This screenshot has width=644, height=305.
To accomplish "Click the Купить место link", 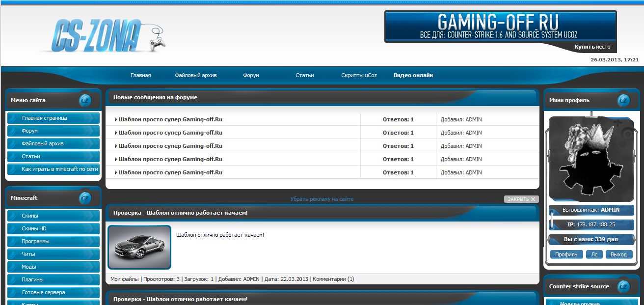I will [x=592, y=47].
